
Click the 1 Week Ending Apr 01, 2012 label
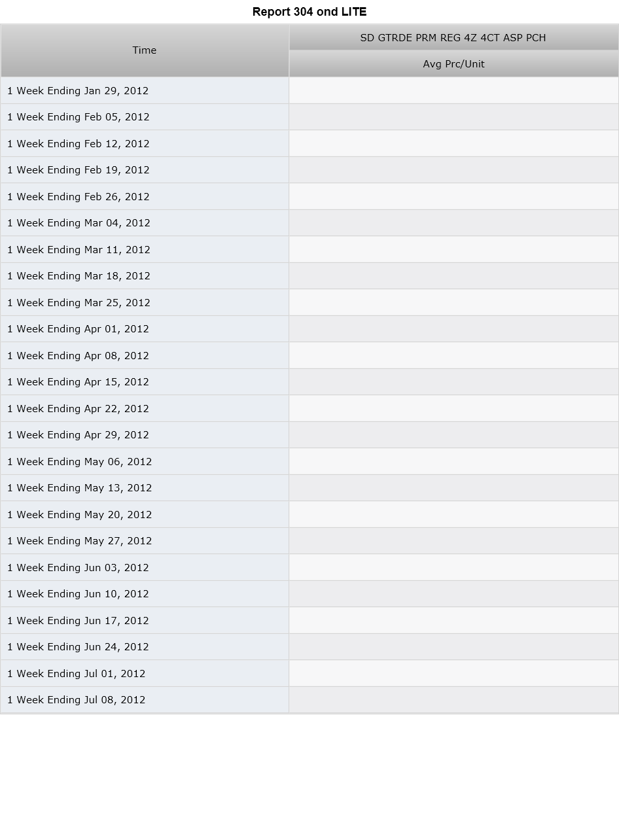pyautogui.click(x=78, y=329)
